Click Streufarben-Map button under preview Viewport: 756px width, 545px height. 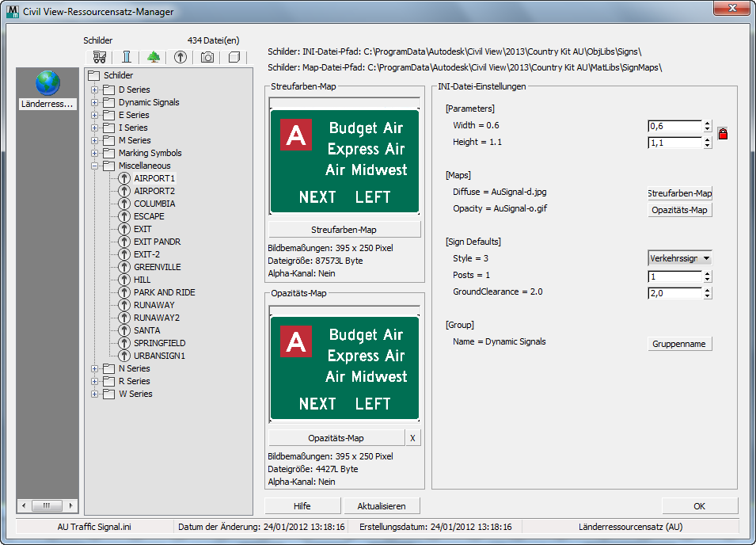click(x=344, y=230)
